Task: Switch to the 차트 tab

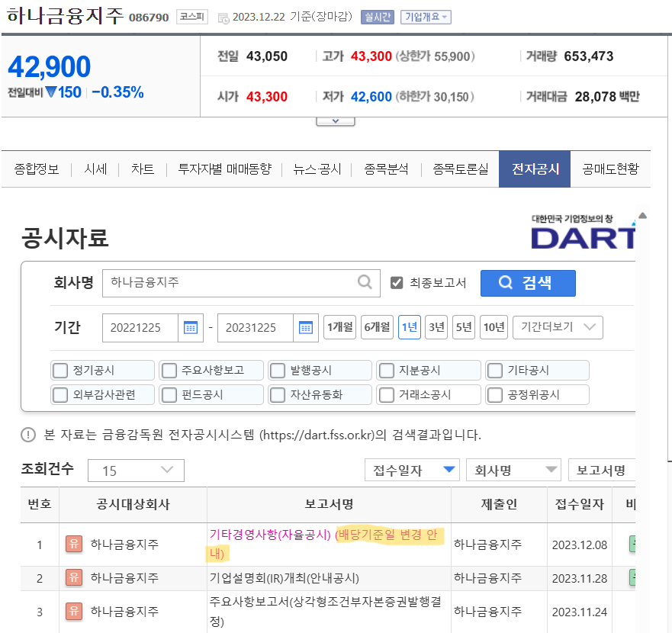Action: pos(143,169)
